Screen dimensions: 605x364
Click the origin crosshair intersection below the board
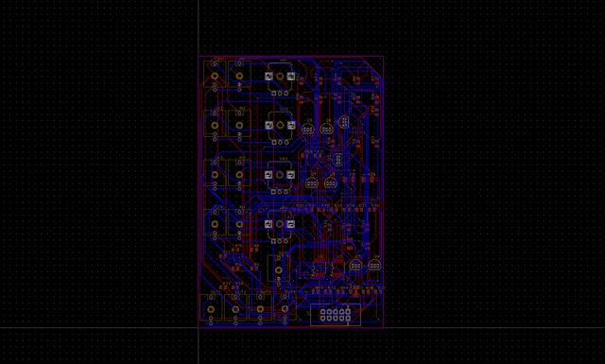[x=199, y=328]
